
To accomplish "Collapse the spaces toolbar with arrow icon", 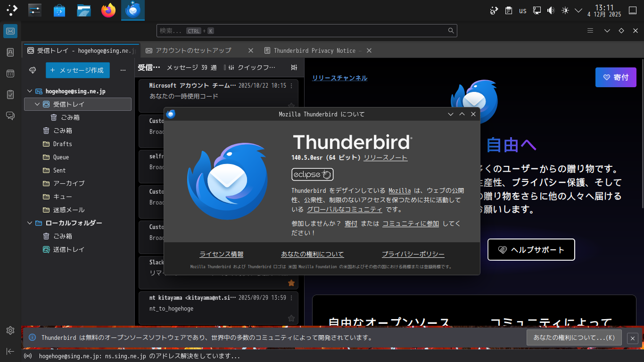I will 10,351.
